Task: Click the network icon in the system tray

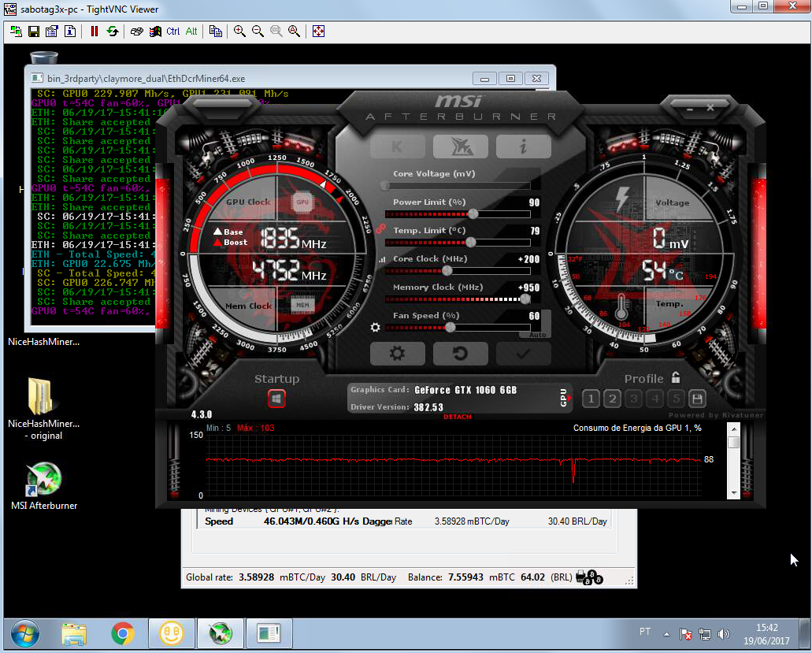Action: pos(704,634)
